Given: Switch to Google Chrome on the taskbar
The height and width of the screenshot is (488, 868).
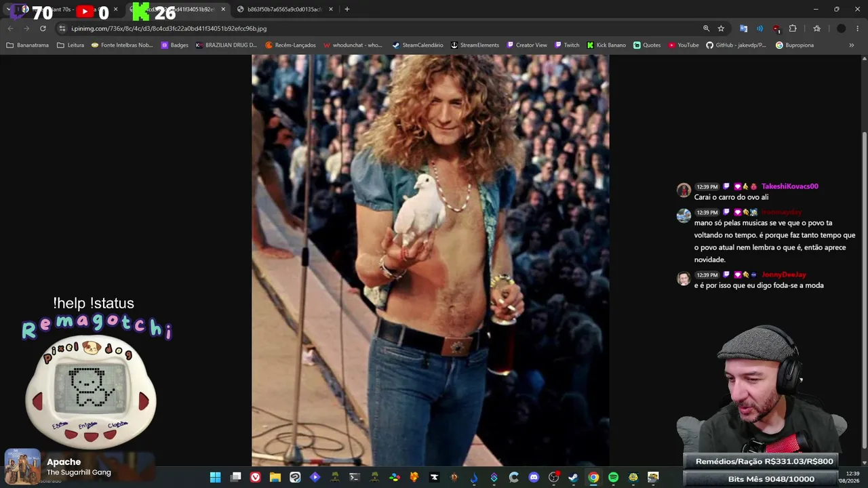Looking at the screenshot, I should coord(593,477).
